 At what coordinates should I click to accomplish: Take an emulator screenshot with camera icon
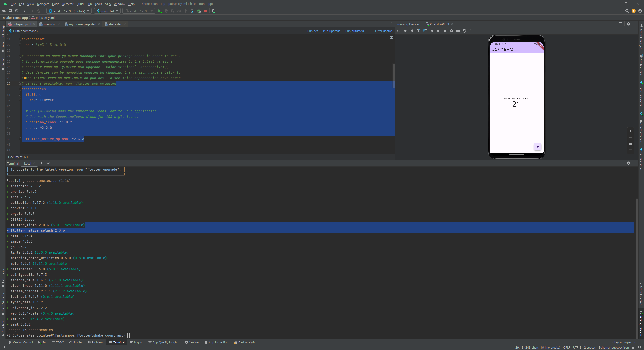451,31
